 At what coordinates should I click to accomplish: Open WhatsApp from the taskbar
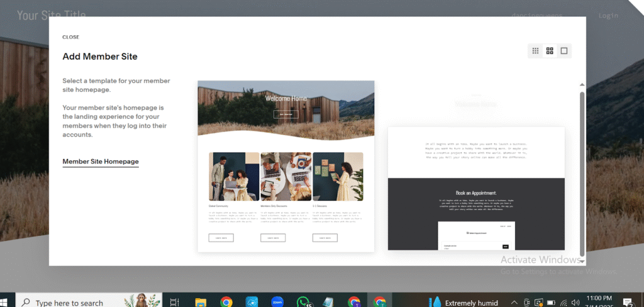pos(303,303)
